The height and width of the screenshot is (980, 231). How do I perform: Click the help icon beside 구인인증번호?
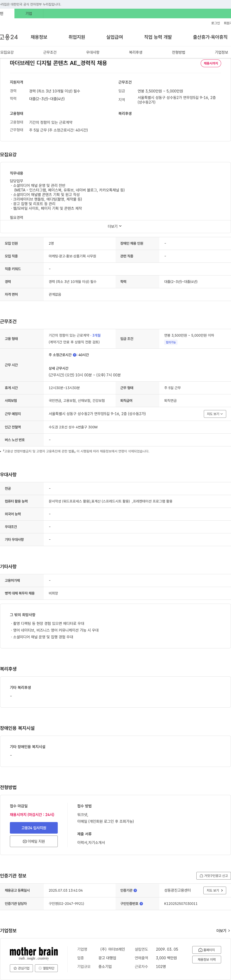[141, 903]
